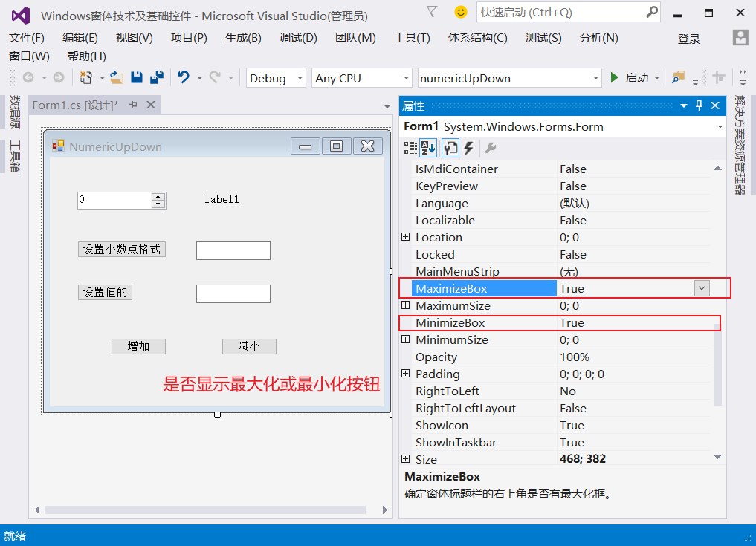Click the 设置值的 button on the form

105,292
